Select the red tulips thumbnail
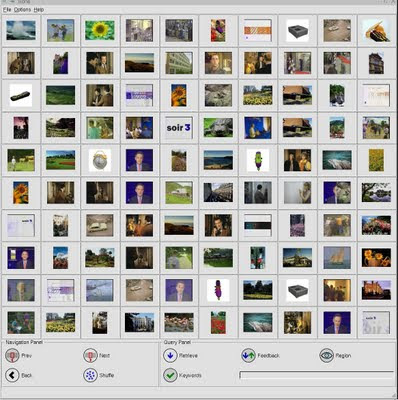Viewport: 398px width, 400px height. 218,323
